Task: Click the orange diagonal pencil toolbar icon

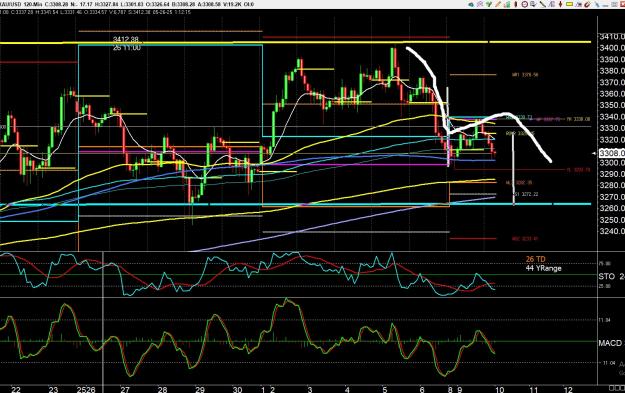Action: [x=498, y=4]
